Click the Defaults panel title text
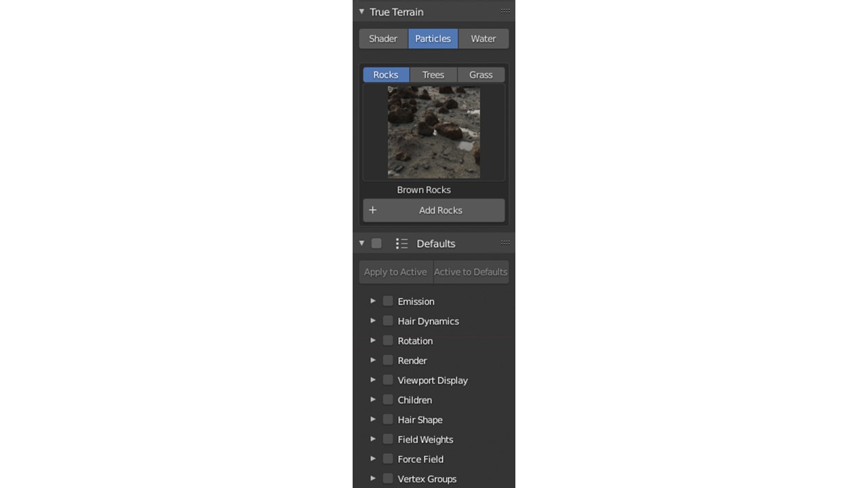 (436, 243)
